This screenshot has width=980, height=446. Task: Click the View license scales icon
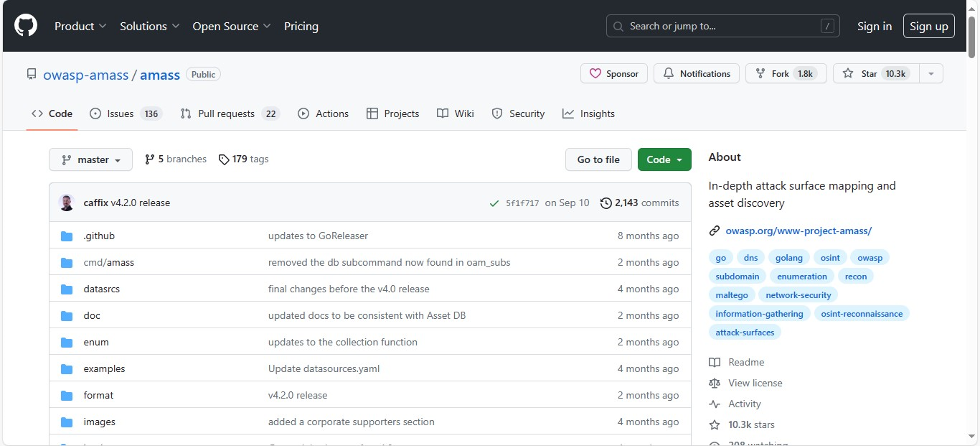(715, 384)
